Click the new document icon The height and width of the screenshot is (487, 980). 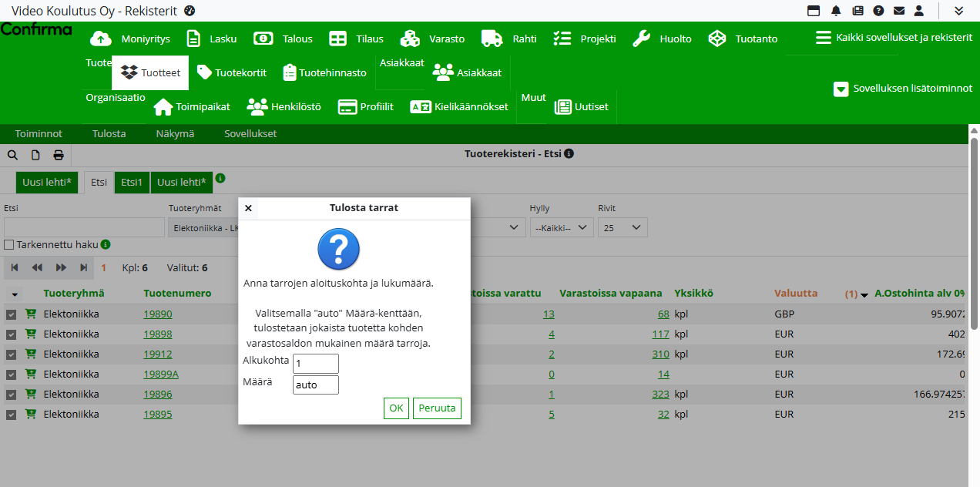coord(35,155)
